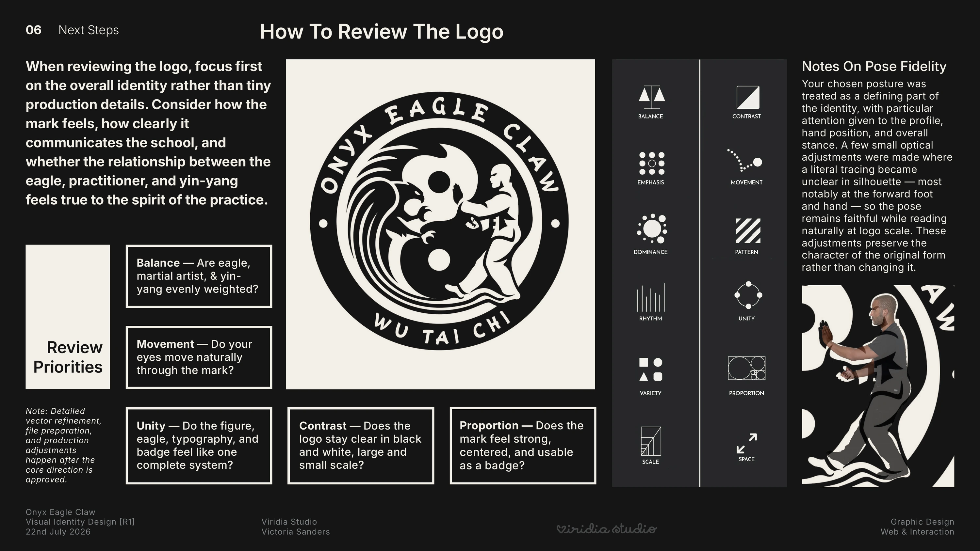Click the 'VARIETY' icon label
Viewport: 980px width, 551px height.
(650, 393)
